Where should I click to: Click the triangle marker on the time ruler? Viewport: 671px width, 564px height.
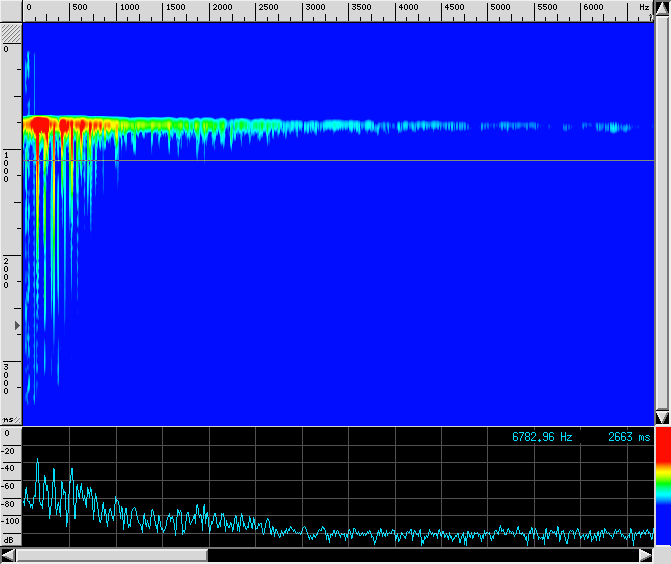point(16,327)
